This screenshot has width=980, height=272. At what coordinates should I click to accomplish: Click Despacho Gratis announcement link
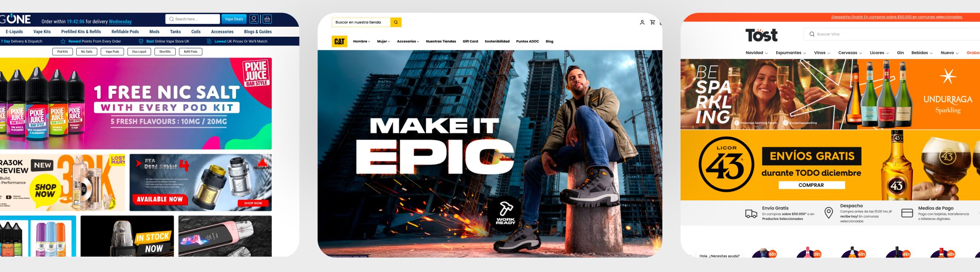[x=897, y=17]
